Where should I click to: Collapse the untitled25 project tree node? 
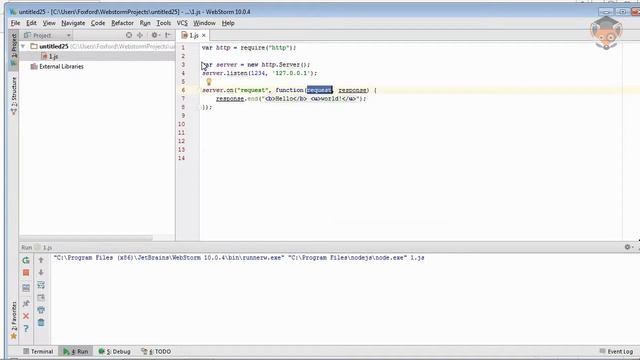tap(23, 47)
